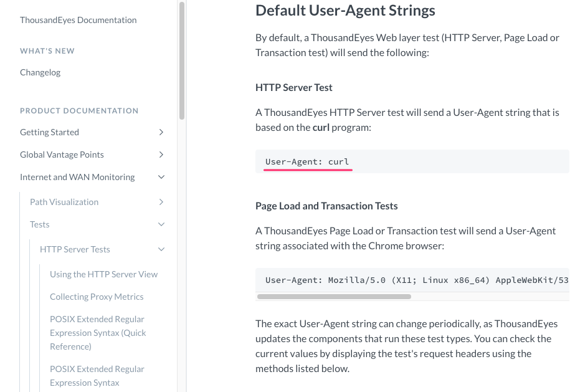Expand the Path Visualization chevron
570x392 pixels.
[x=161, y=202]
